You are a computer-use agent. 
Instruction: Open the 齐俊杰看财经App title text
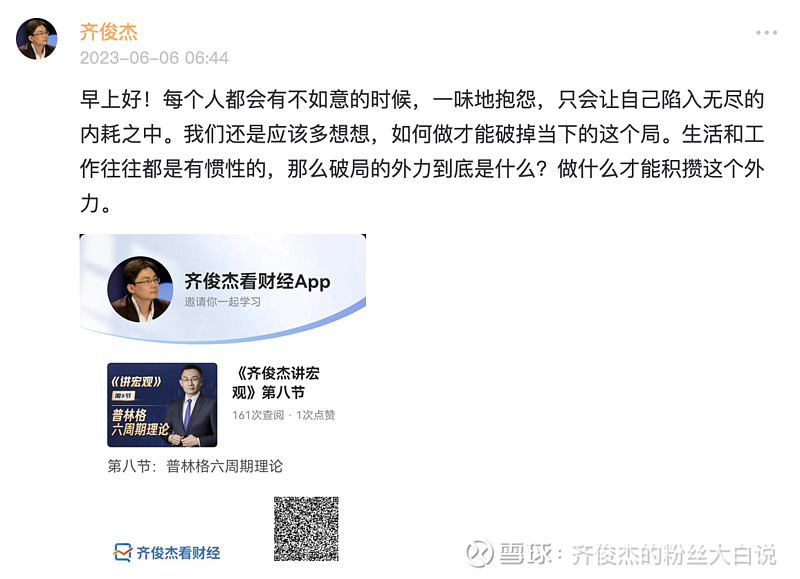coord(257,282)
